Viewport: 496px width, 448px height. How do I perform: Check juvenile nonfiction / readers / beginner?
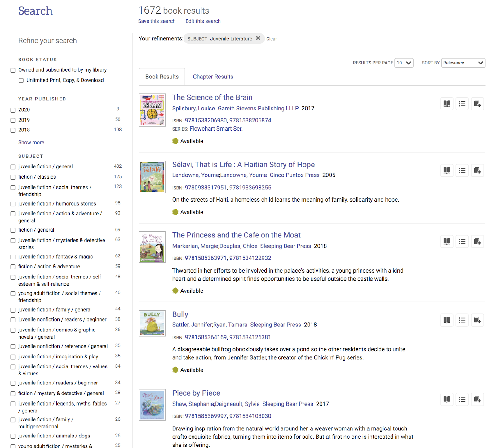[13, 320]
